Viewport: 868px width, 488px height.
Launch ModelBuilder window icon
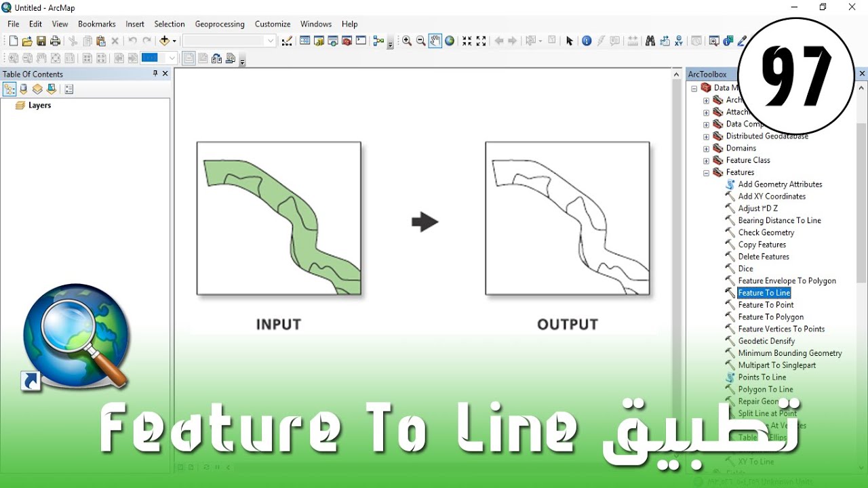click(378, 41)
